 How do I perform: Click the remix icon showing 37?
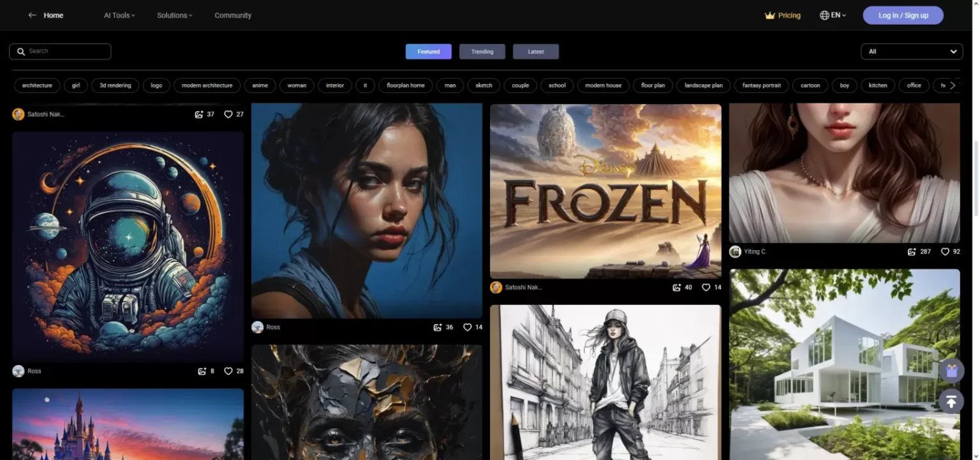click(199, 114)
